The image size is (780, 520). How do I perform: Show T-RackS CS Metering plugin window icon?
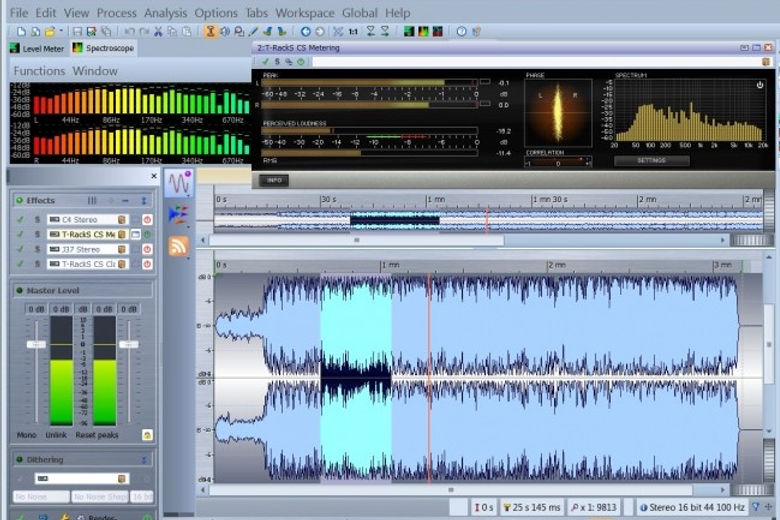135,234
